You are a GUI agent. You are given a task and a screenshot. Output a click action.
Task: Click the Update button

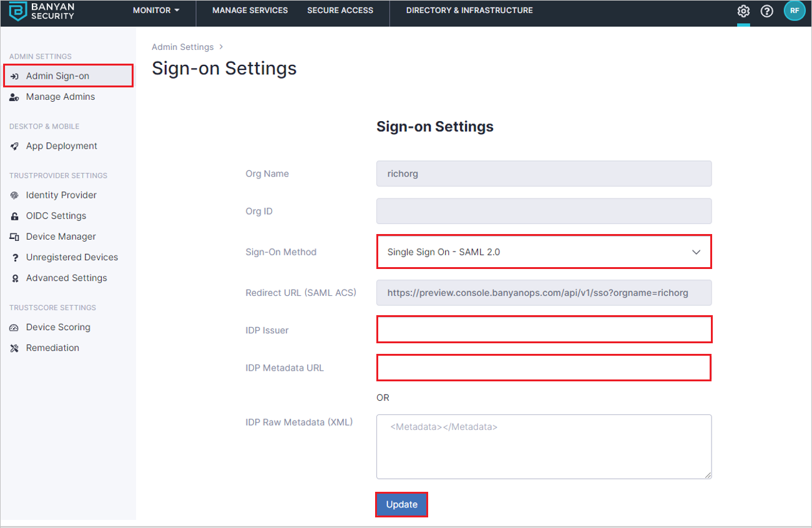tap(401, 504)
